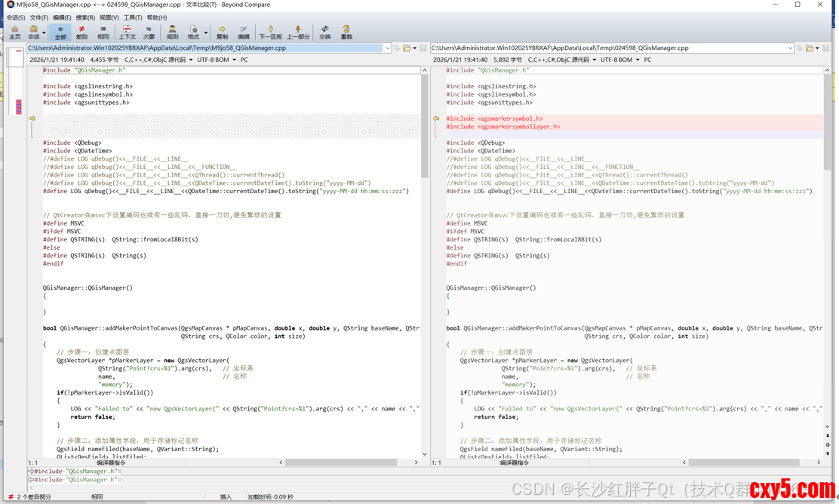Click the 规则 (Rules) toolbar icon
839x504 pixels.
click(x=172, y=32)
